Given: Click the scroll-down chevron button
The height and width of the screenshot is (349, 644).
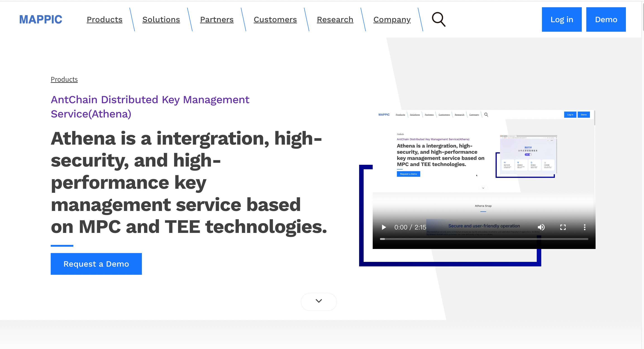Looking at the screenshot, I should tap(319, 302).
